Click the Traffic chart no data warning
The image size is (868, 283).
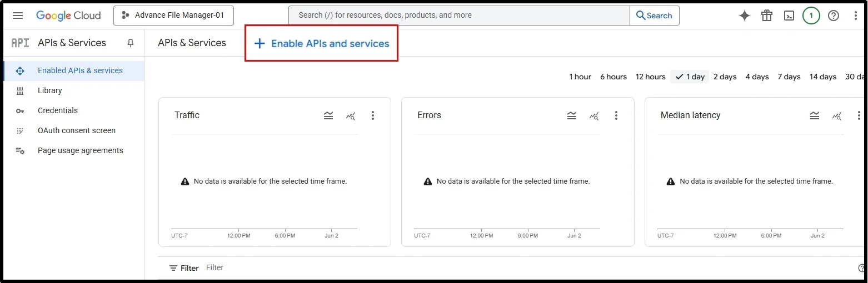tap(264, 181)
